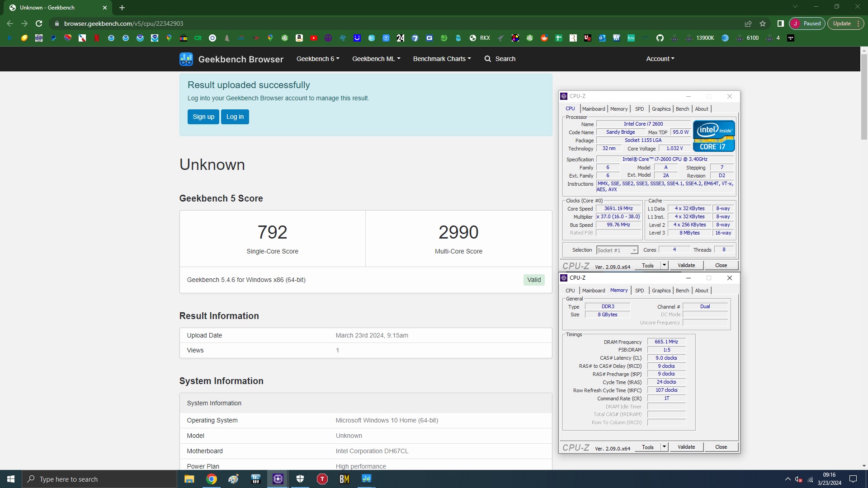Show hidden system tray icons
The image size is (868, 488).
pyautogui.click(x=788, y=479)
